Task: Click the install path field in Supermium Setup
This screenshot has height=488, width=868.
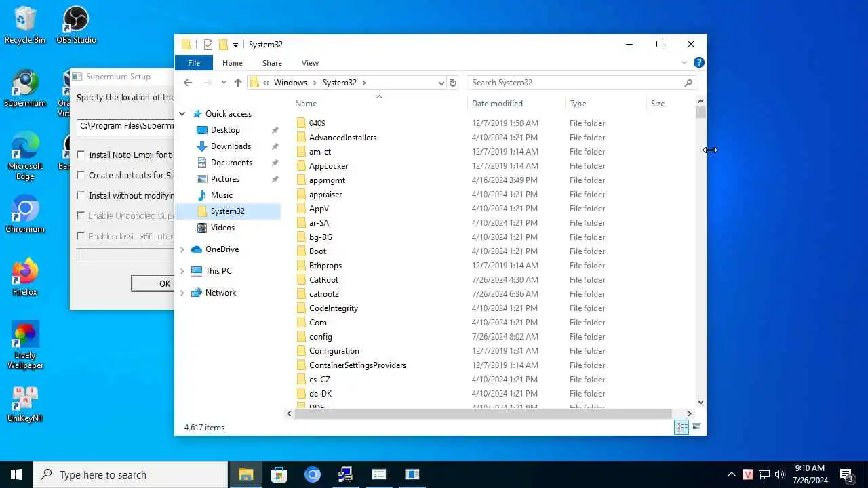Action: click(x=125, y=126)
